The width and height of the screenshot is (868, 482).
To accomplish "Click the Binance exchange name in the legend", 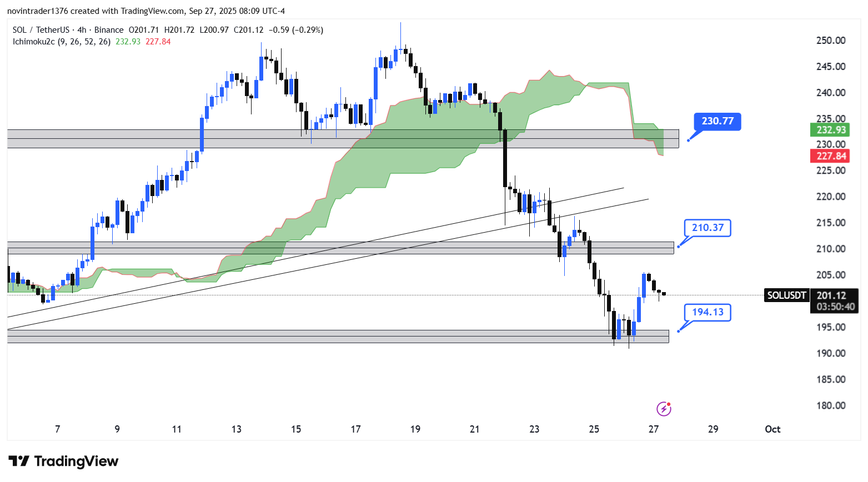I will pyautogui.click(x=109, y=30).
